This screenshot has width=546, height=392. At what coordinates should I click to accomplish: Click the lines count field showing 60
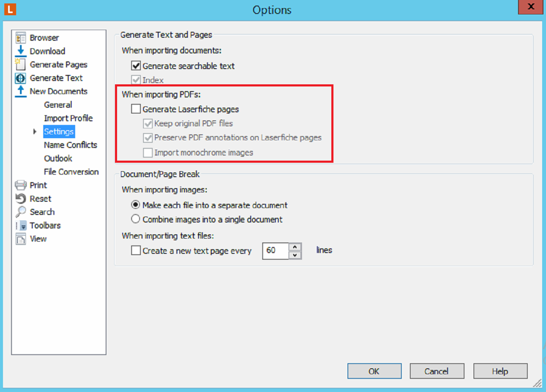coord(276,250)
